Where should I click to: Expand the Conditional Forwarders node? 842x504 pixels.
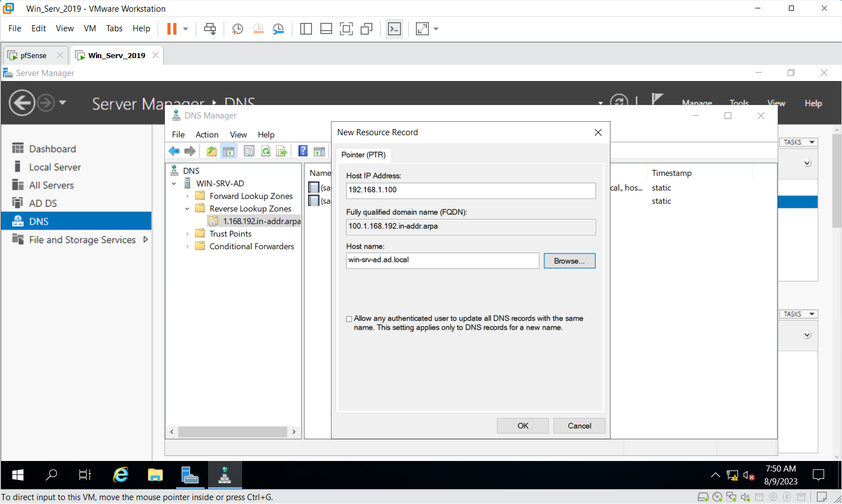187,246
